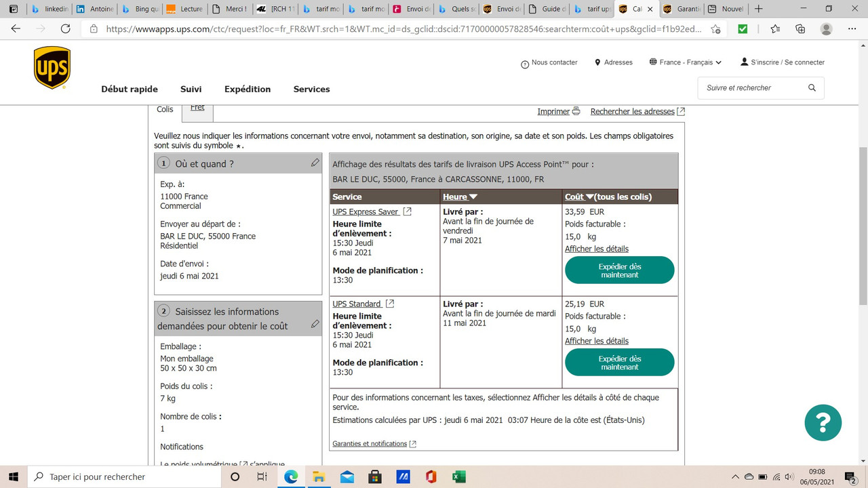Close the active 'Cal' UPS tab
This screenshot has height=488, width=868.
pyautogui.click(x=650, y=9)
